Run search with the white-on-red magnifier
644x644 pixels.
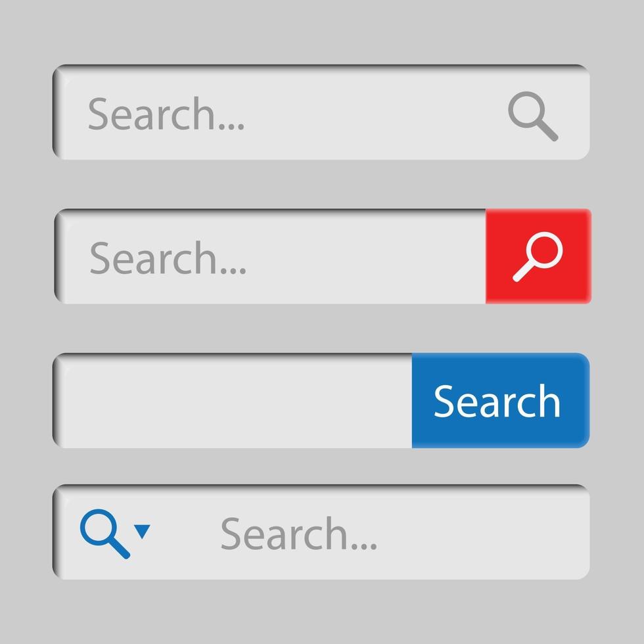[x=538, y=257]
